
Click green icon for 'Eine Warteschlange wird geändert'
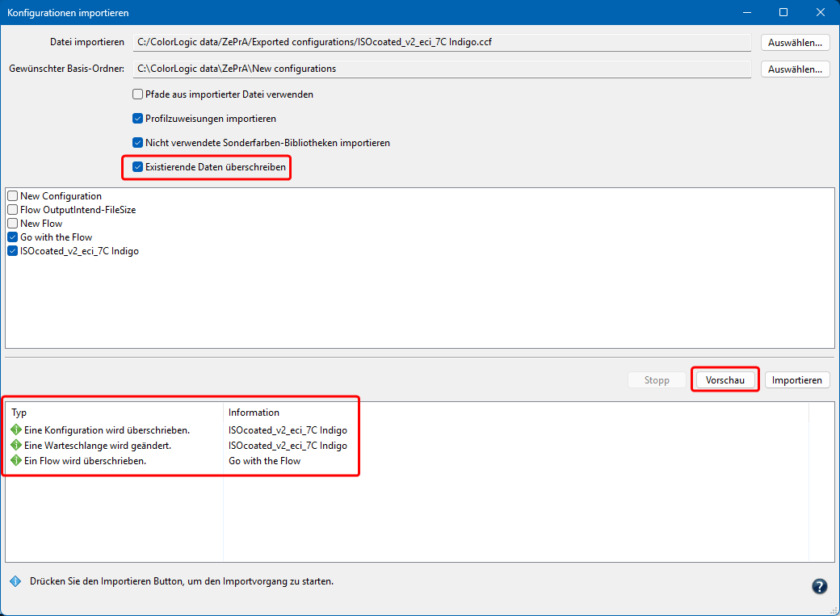15,446
